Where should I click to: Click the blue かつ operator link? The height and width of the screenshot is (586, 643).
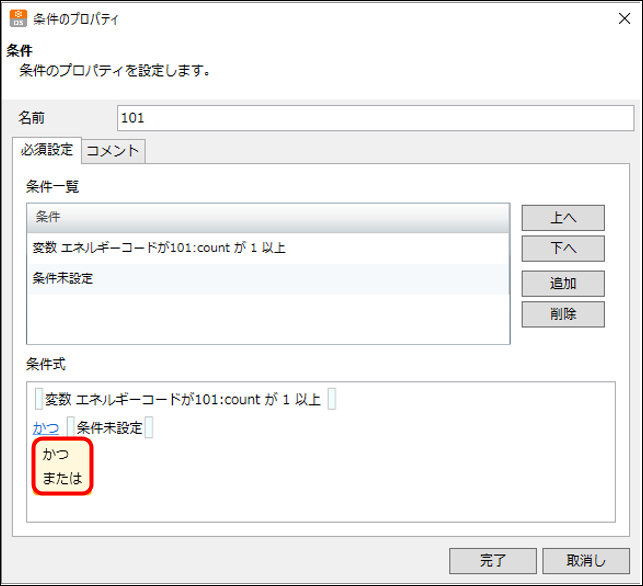coord(46,428)
